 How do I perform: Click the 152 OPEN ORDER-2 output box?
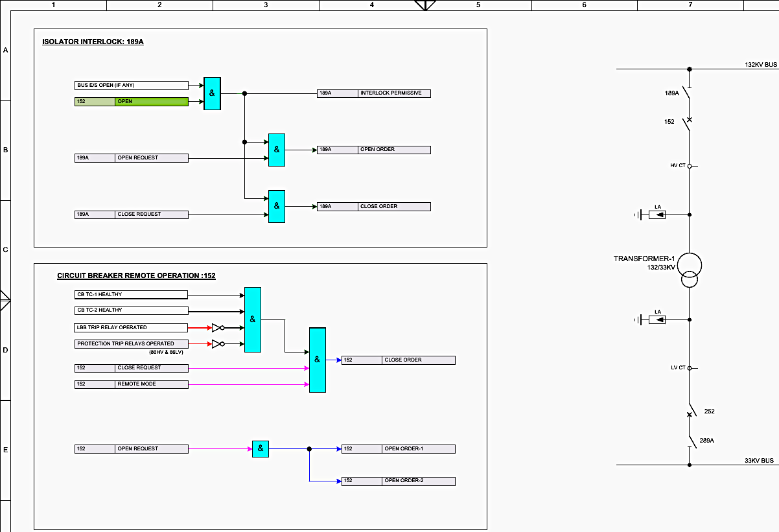click(x=399, y=481)
